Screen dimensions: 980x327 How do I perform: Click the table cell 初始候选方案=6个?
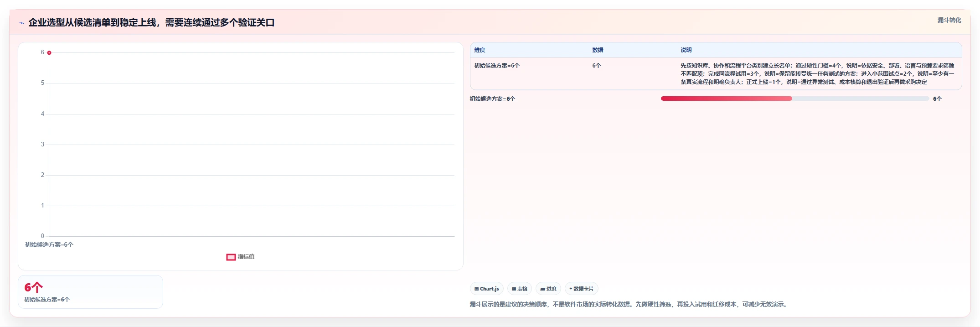point(497,66)
